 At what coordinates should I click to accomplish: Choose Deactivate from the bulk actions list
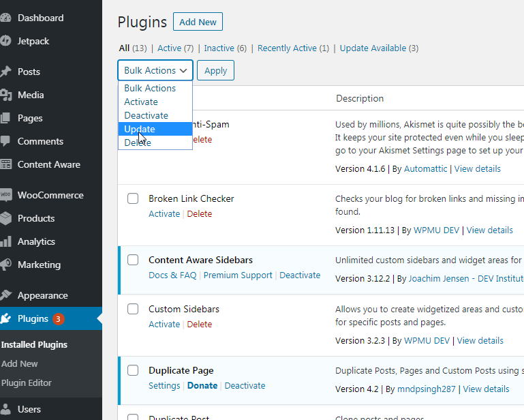tap(146, 115)
